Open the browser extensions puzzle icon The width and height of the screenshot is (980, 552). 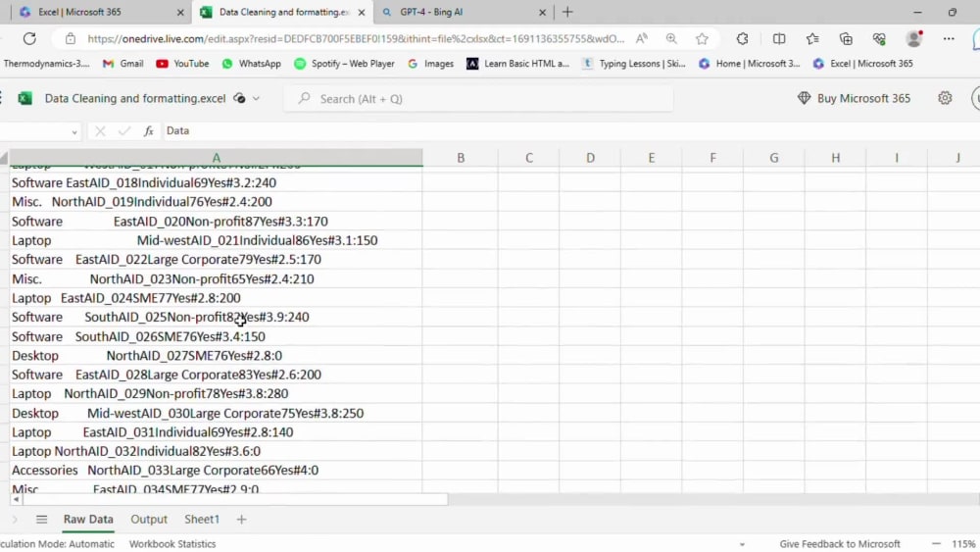click(x=742, y=39)
